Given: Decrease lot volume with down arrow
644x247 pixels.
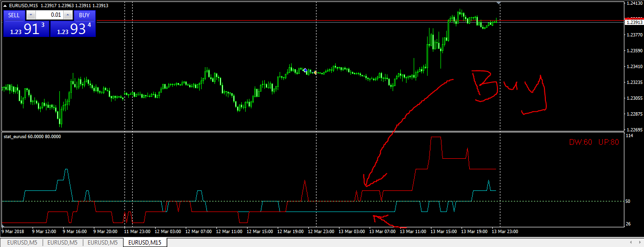Looking at the screenshot, I should pos(31,15).
